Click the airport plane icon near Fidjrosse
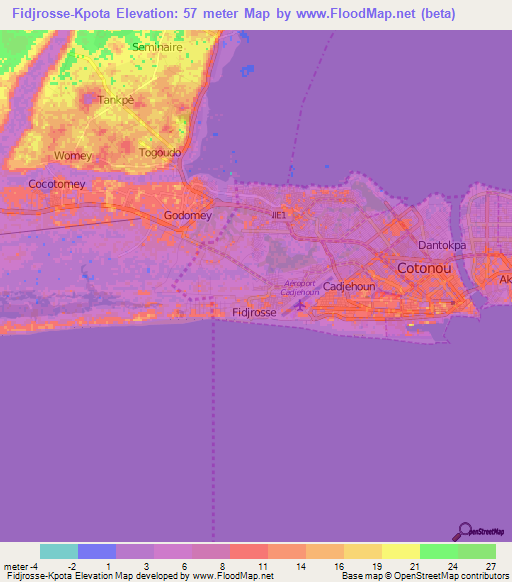The width and height of the screenshot is (512, 582). 300,305
